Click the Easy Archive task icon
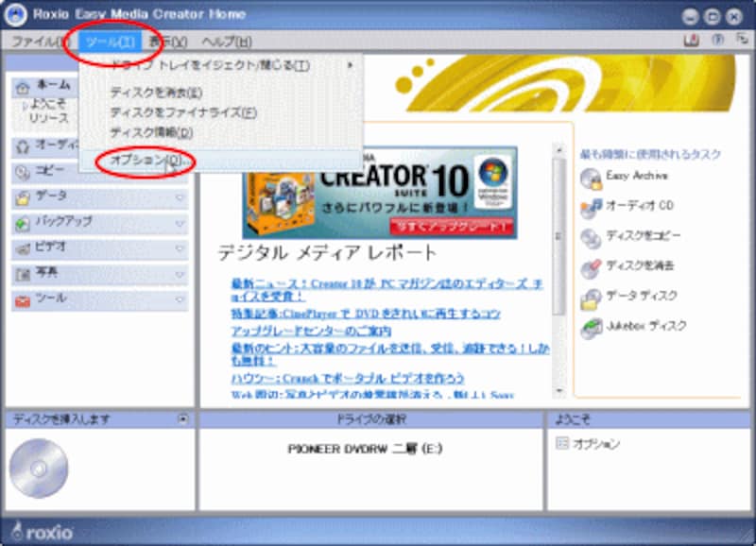The height and width of the screenshot is (546, 756). coord(591,179)
